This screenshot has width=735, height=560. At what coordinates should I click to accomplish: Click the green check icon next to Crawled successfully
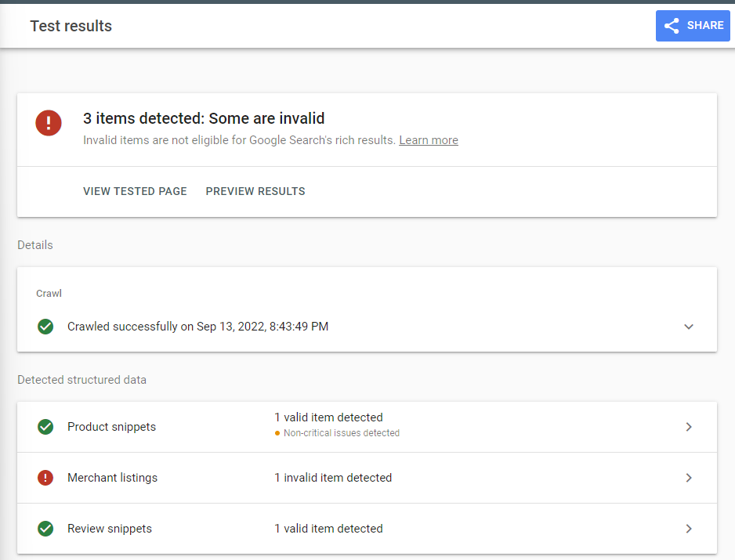tap(45, 327)
